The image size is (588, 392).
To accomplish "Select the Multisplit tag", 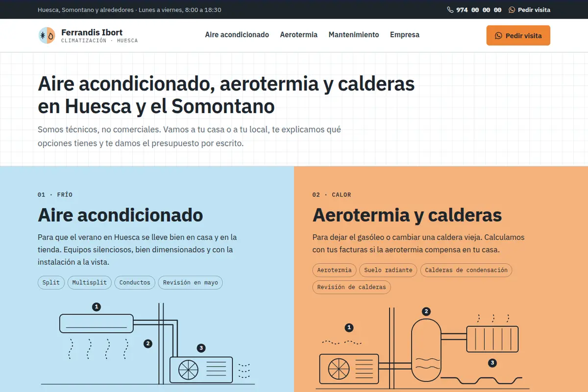I will click(x=89, y=283).
